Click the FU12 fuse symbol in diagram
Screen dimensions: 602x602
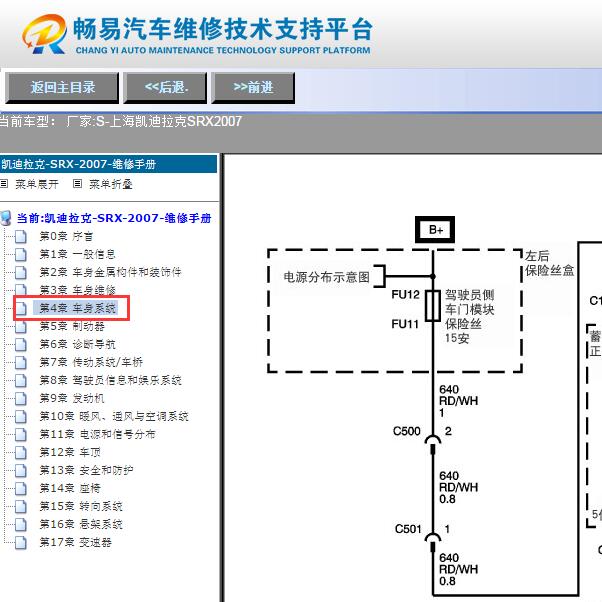tap(433, 306)
